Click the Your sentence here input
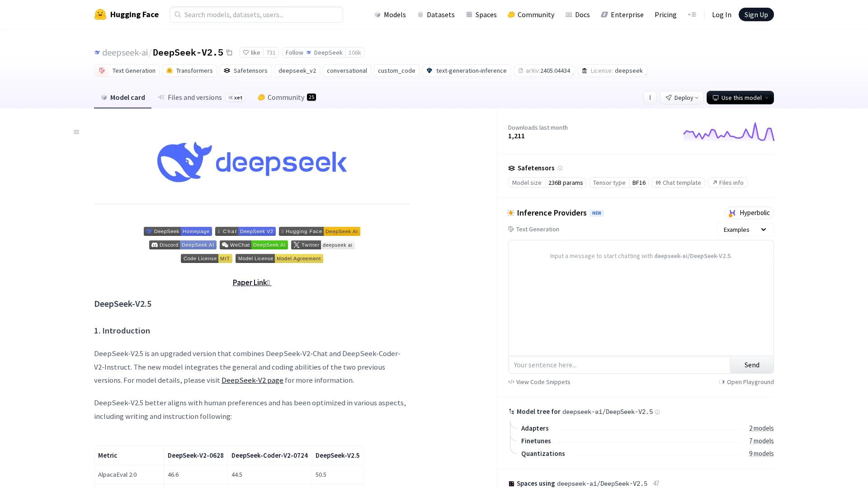Image resolution: width=868 pixels, height=488 pixels. click(618, 365)
